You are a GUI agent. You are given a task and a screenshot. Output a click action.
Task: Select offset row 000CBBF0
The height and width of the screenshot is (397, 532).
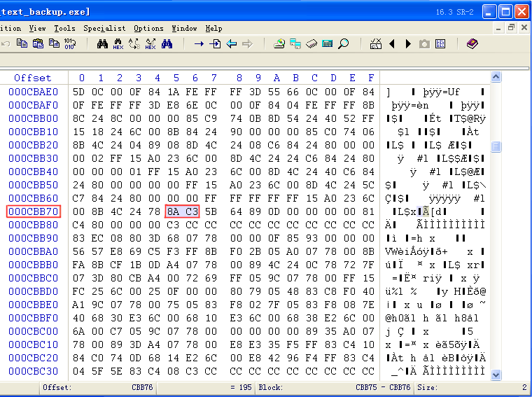[x=34, y=318]
